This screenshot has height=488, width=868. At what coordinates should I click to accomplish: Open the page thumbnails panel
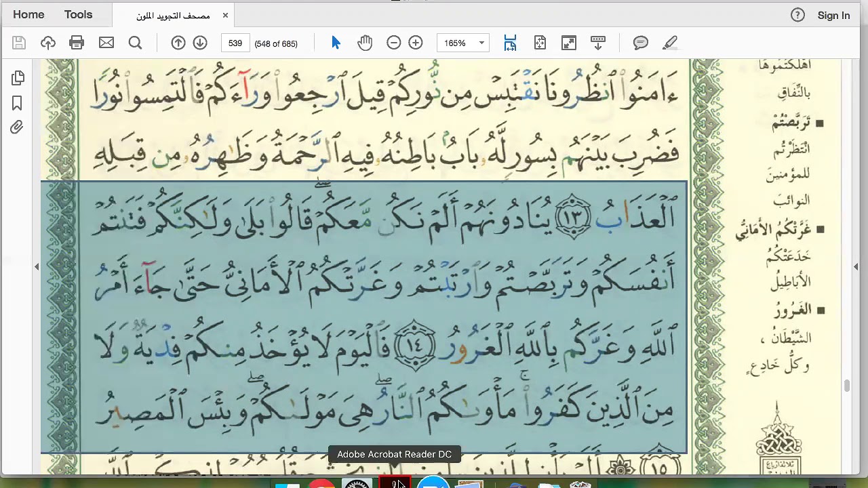click(18, 79)
